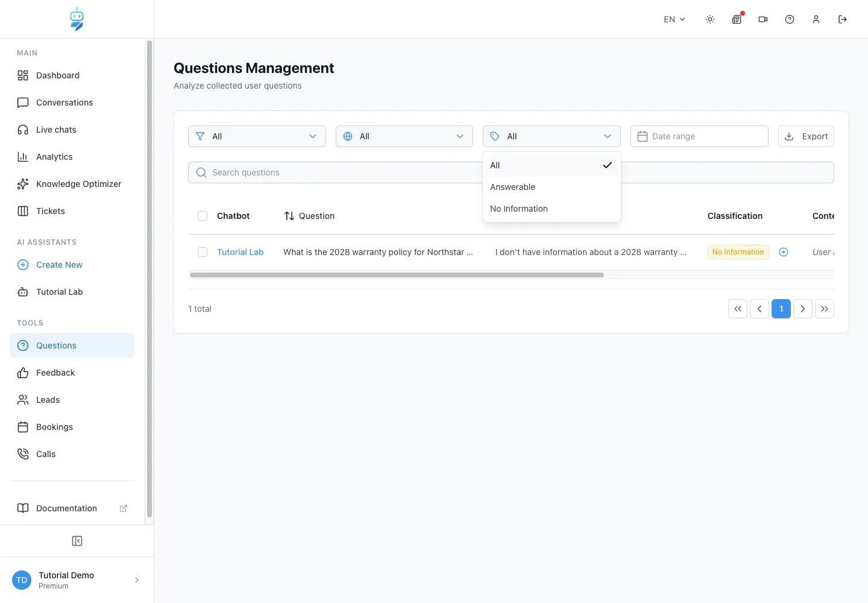This screenshot has width=868, height=603.
Task: Click the Search questions input field
Action: point(335,172)
